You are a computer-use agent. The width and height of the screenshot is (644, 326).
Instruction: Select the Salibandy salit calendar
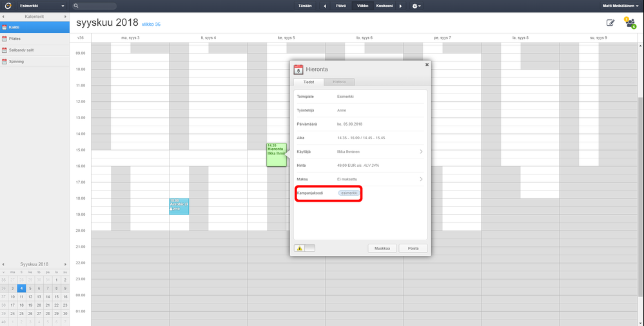[x=35, y=50]
